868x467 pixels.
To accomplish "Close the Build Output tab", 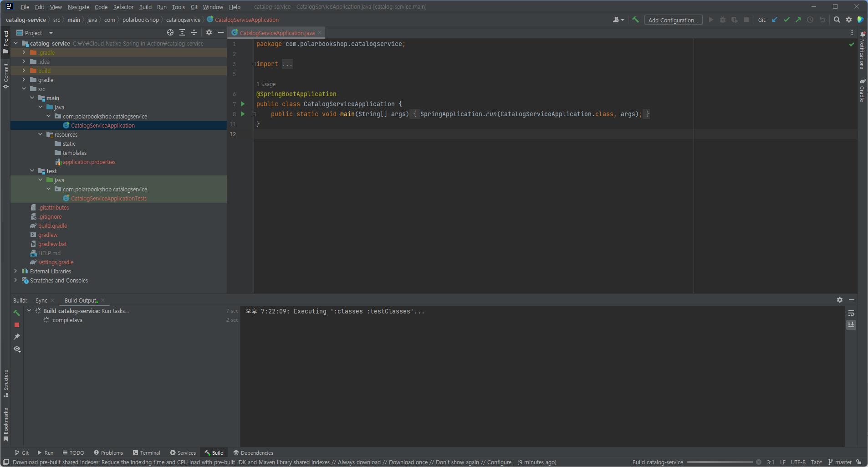I will click(103, 300).
